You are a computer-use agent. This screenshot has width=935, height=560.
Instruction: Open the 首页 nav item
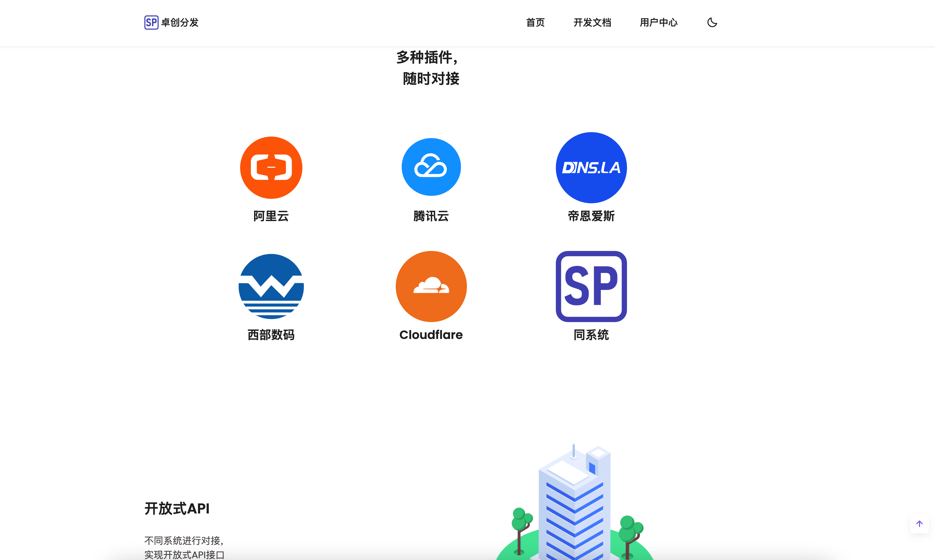click(535, 23)
